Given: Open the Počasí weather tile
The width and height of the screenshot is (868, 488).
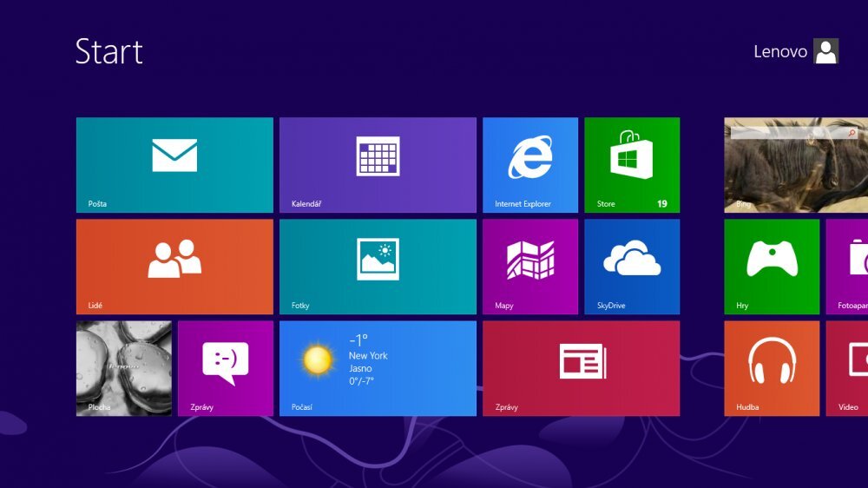Looking at the screenshot, I should tap(378, 368).
